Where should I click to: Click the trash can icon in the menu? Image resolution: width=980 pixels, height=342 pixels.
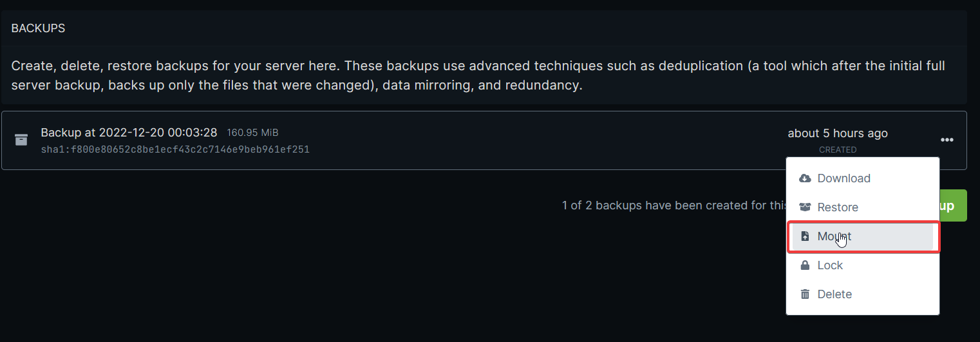[805, 294]
